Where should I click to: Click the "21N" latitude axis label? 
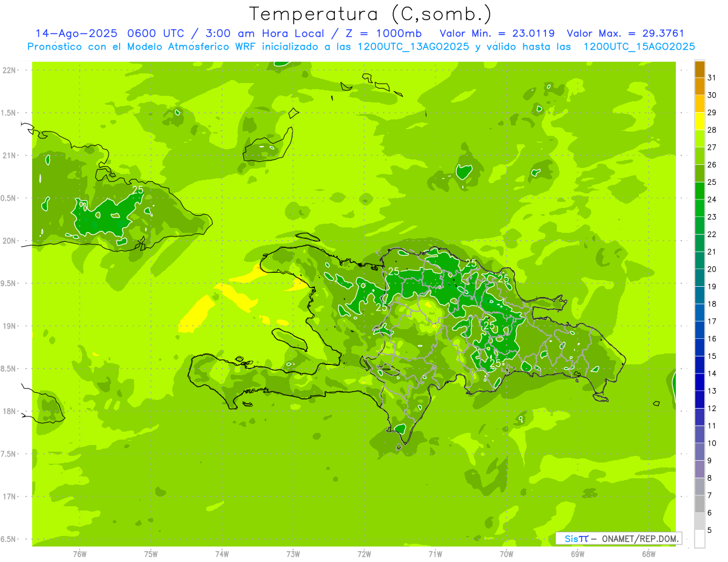coord(10,155)
